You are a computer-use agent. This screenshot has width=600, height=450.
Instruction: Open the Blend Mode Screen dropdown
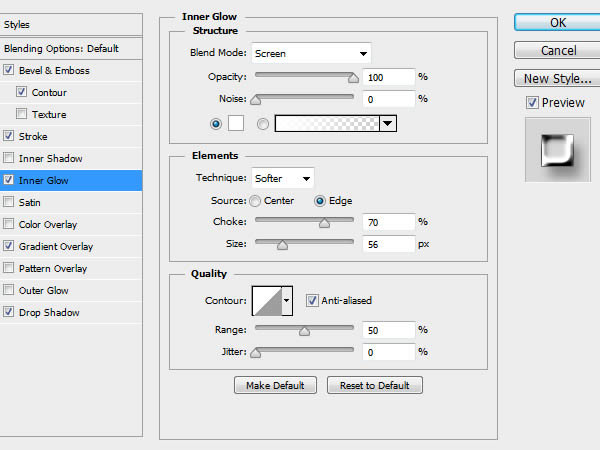311,53
